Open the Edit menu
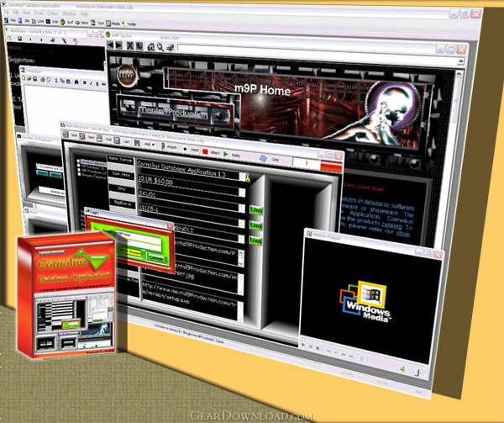This screenshot has height=423, width=504. click(x=17, y=12)
